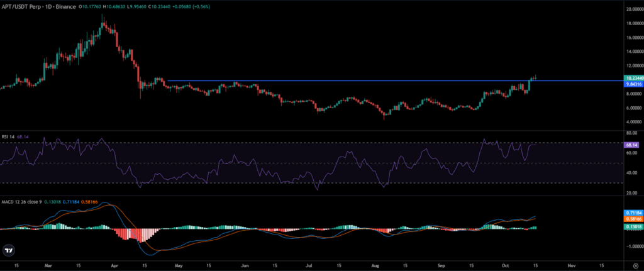Click the 68.14 value beside RSI 14
The image size is (644, 271).
coord(22,136)
